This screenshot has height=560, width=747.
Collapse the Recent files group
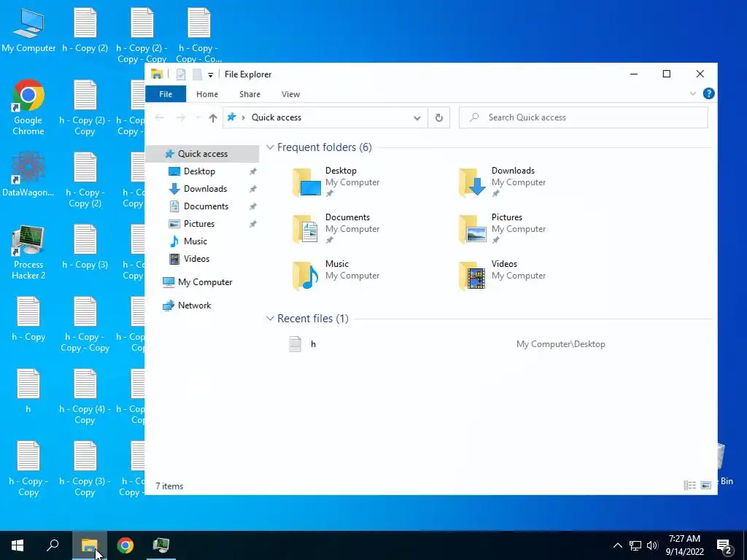click(270, 318)
